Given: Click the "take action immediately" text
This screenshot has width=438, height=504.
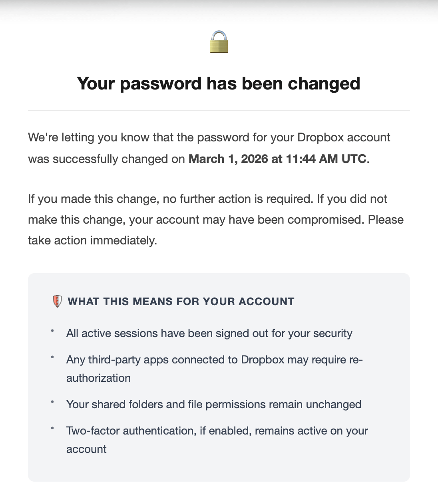Looking at the screenshot, I should (x=92, y=240).
